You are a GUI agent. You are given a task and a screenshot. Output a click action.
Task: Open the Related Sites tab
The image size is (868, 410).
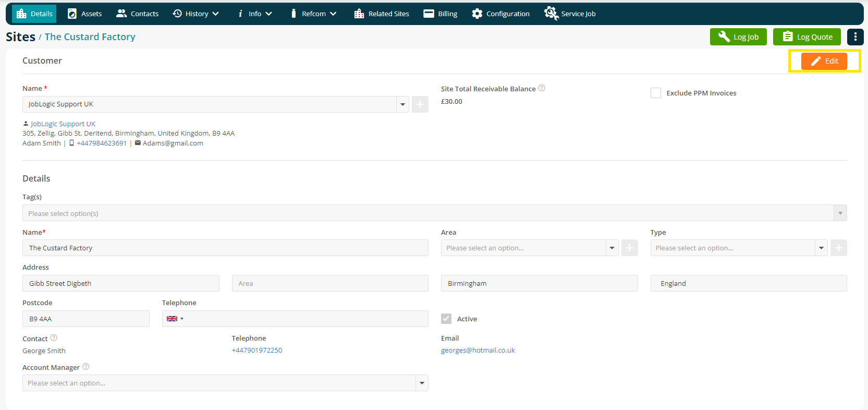pos(382,14)
